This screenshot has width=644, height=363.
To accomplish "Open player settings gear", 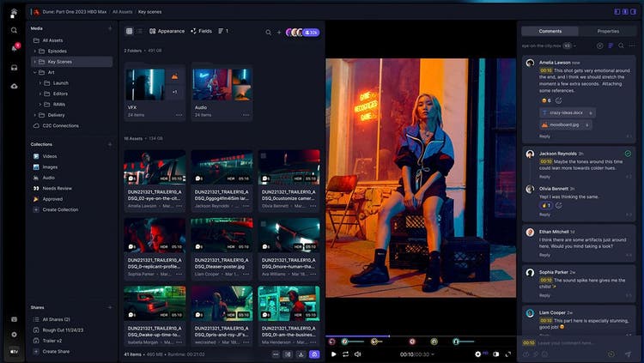I will (477, 354).
